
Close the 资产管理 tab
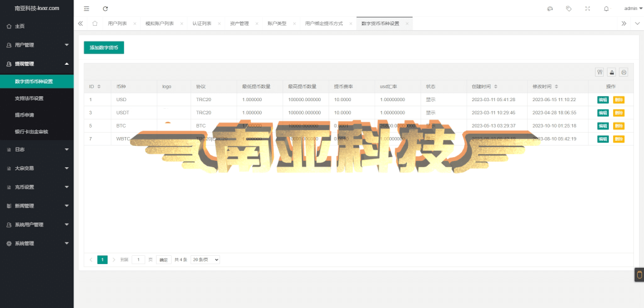click(257, 24)
